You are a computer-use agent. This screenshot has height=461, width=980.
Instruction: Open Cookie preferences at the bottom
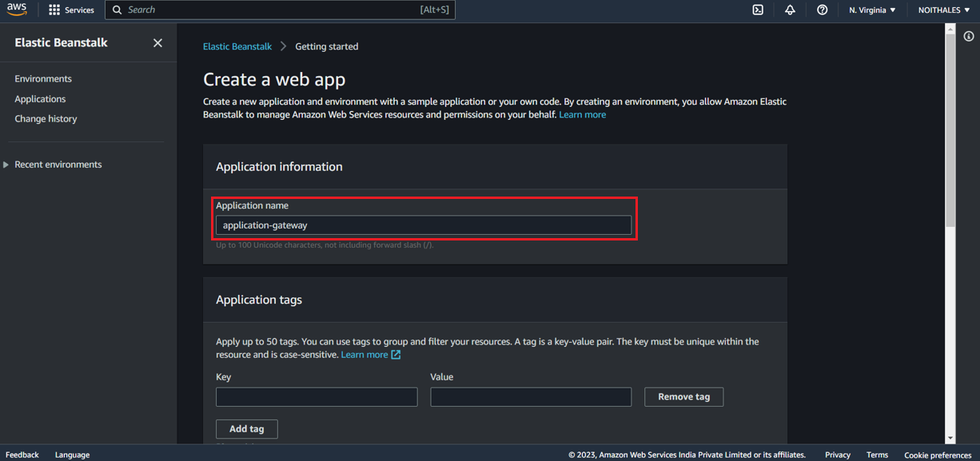(x=937, y=454)
